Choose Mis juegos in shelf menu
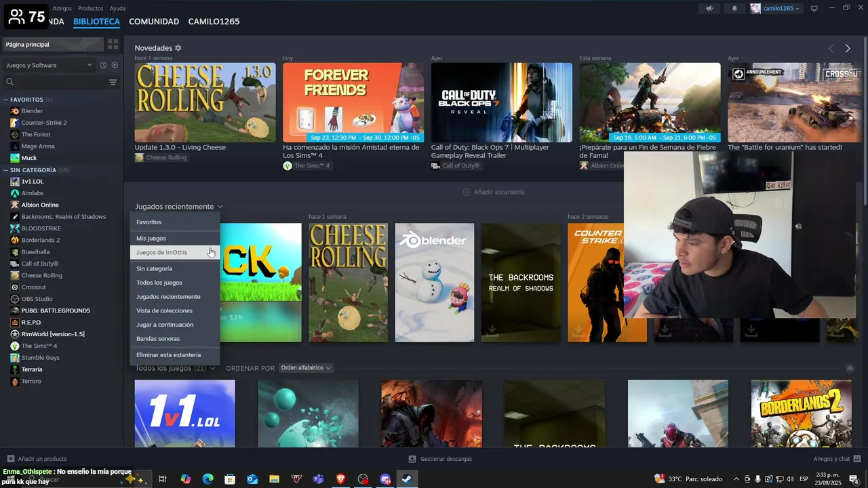 pyautogui.click(x=175, y=239)
